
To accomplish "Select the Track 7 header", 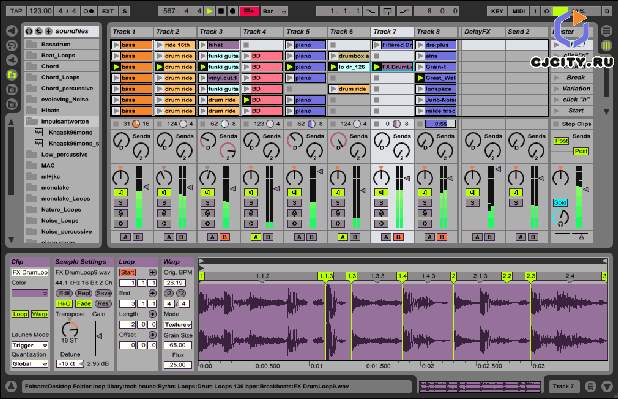I will point(392,32).
